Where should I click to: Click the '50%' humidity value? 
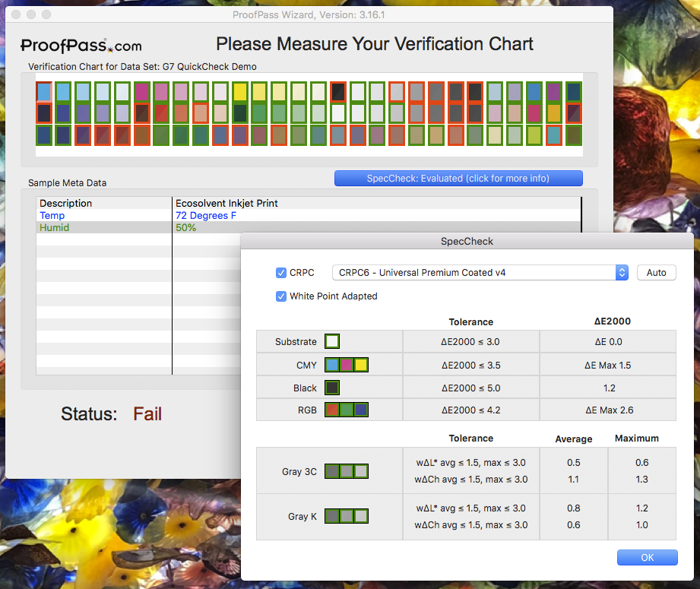point(185,227)
